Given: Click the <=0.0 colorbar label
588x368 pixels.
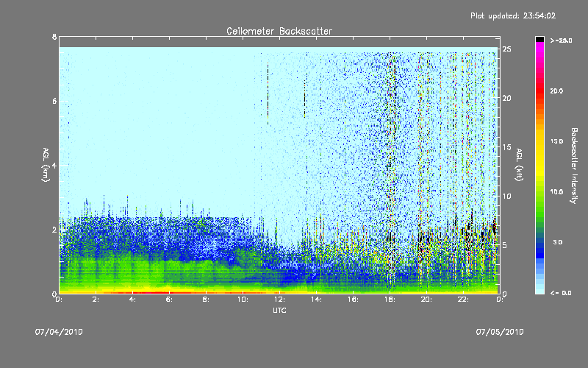Looking at the screenshot, I should pos(561,293).
